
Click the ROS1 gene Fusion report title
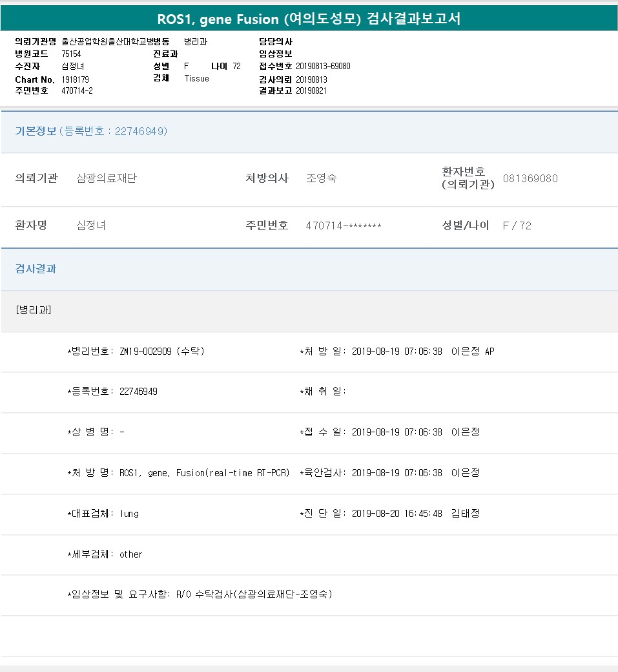(x=309, y=19)
